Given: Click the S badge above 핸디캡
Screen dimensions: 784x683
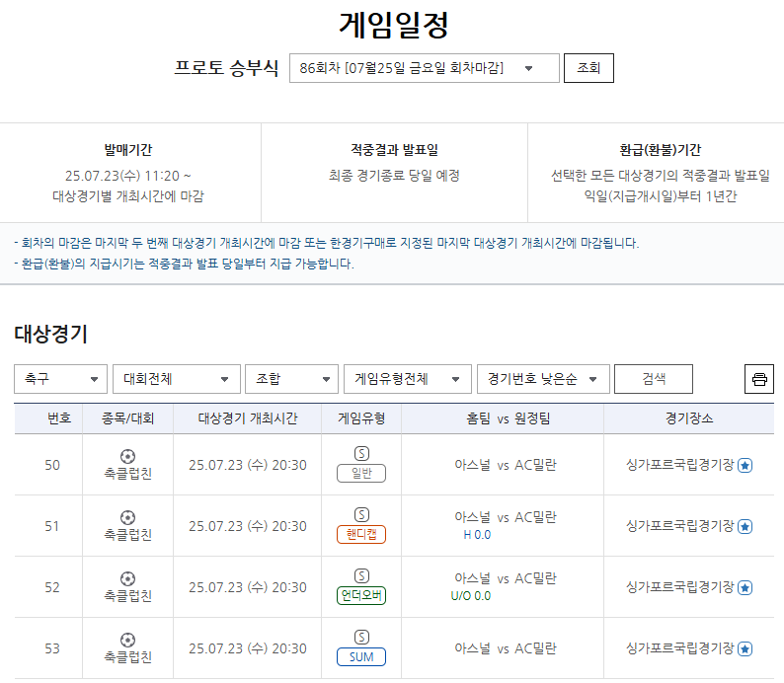Looking at the screenshot, I should [x=361, y=514].
